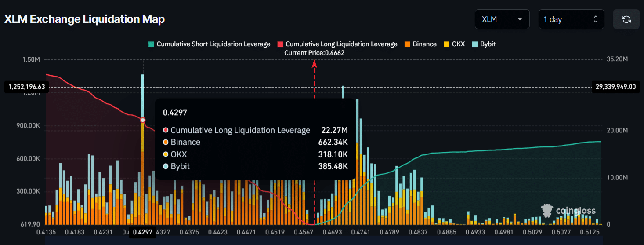The image size is (644, 245).
Task: Select the highlighted 0.4297 x-axis label
Action: 143,232
